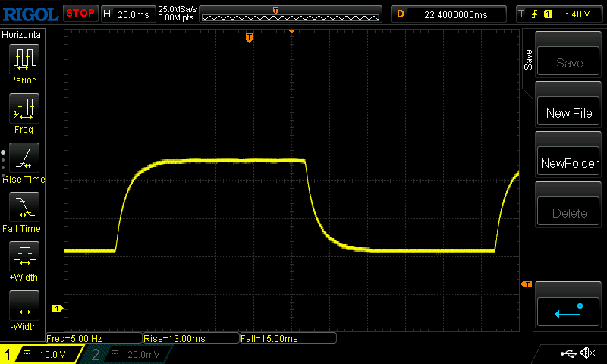Click the trigger level 6.40 V readout

(577, 14)
